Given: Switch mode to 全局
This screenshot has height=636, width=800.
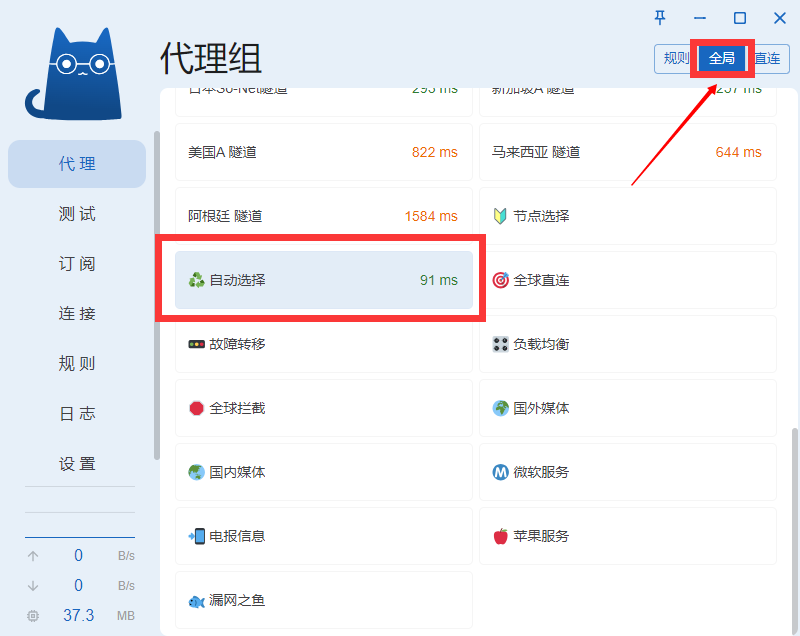Looking at the screenshot, I should point(722,58).
